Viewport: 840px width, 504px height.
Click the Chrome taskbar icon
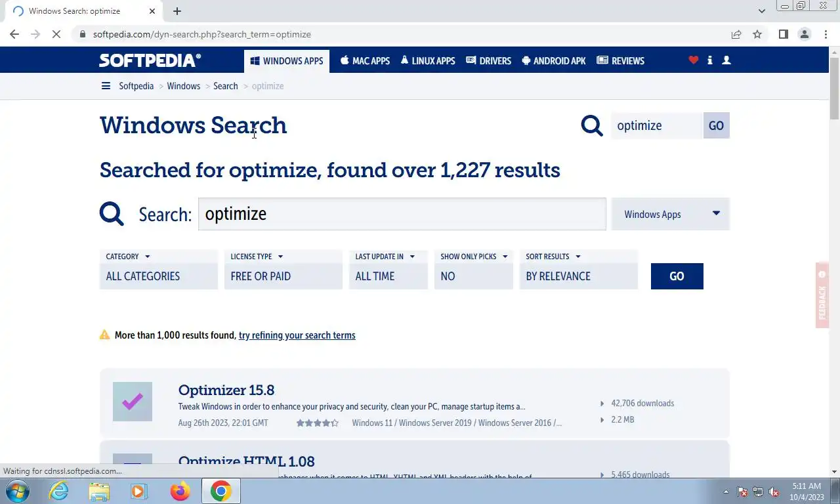click(220, 491)
